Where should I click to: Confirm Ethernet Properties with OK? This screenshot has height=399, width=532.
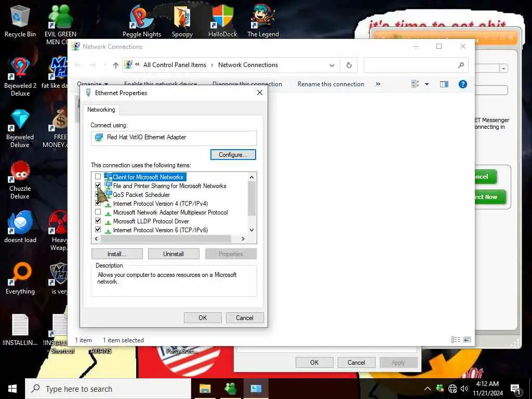coord(203,317)
